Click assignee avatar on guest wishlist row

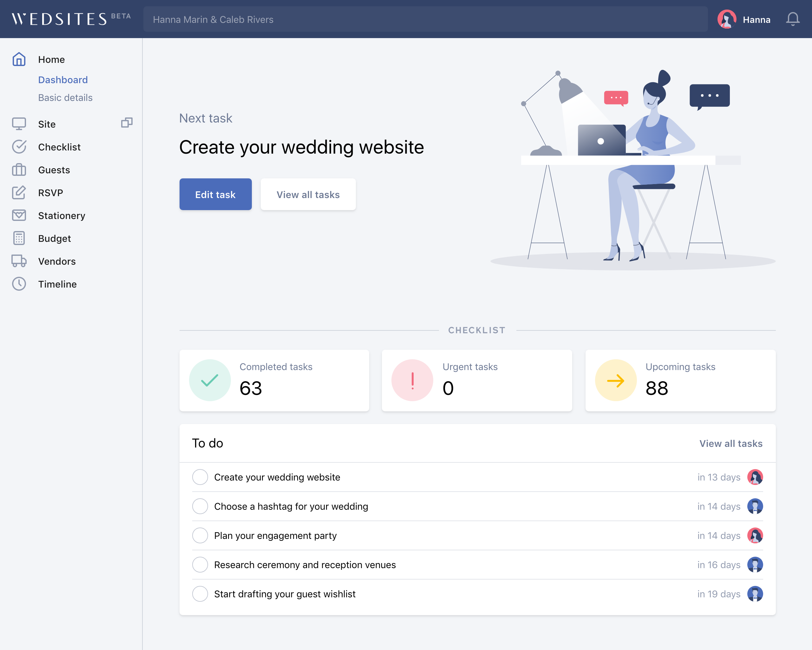coord(755,594)
